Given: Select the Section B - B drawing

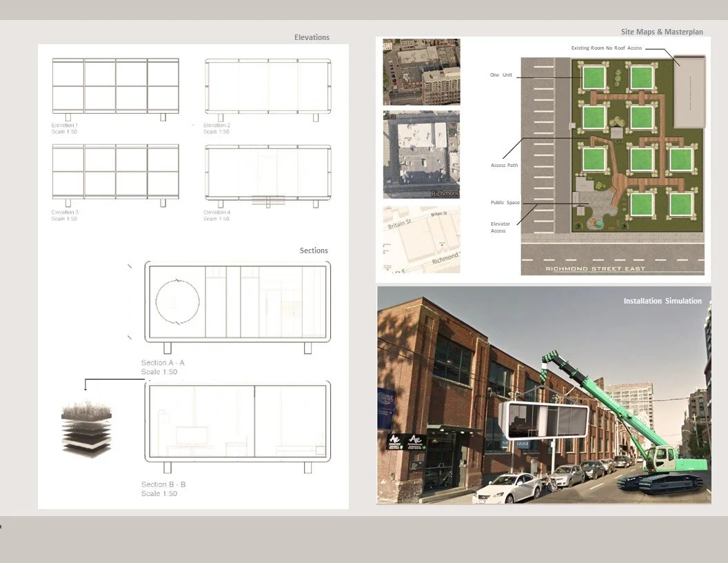Looking at the screenshot, I should click(238, 426).
